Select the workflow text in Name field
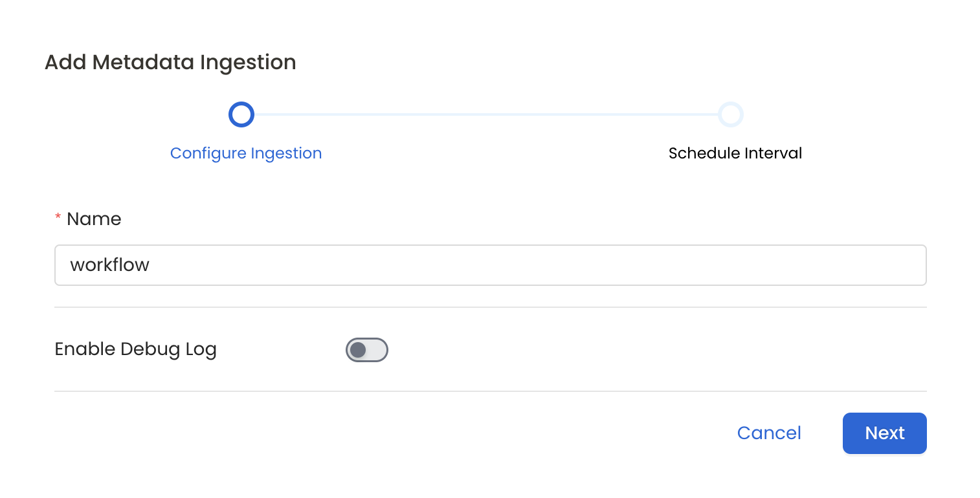 (x=110, y=265)
